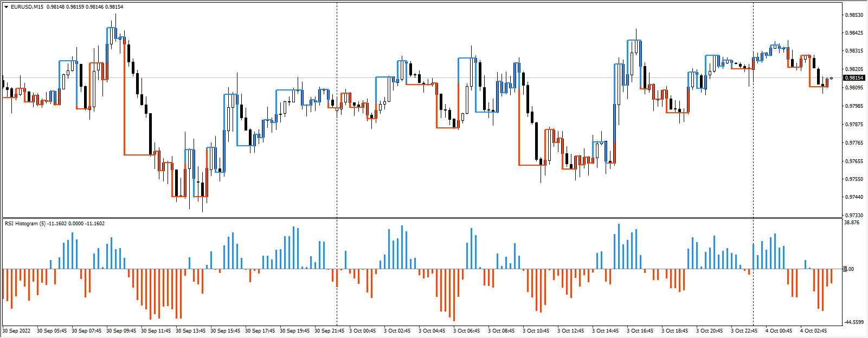868x338 pixels.
Task: Click the 30 Sep 09:45 time label
Action: [121, 331]
